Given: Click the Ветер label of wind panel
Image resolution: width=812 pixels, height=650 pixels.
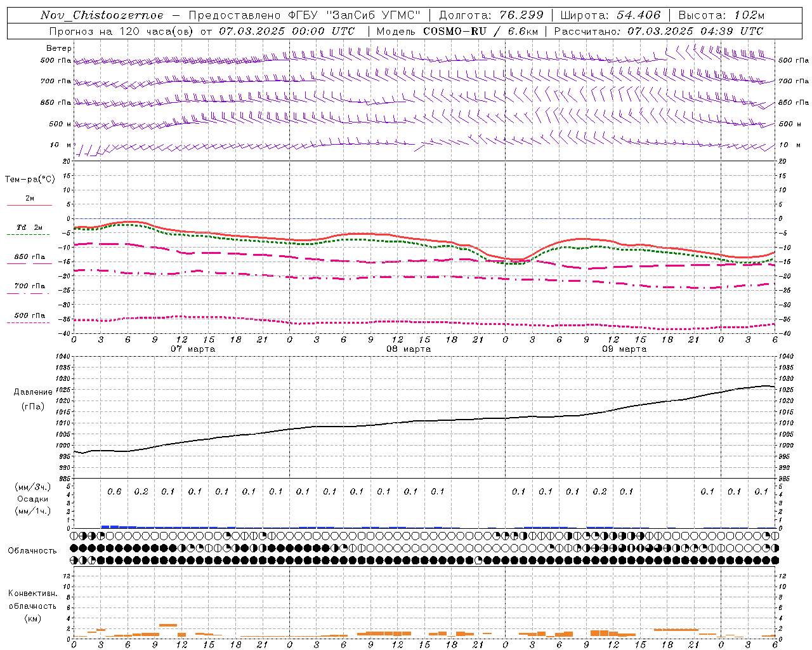Looking at the screenshot, I should pos(59,48).
